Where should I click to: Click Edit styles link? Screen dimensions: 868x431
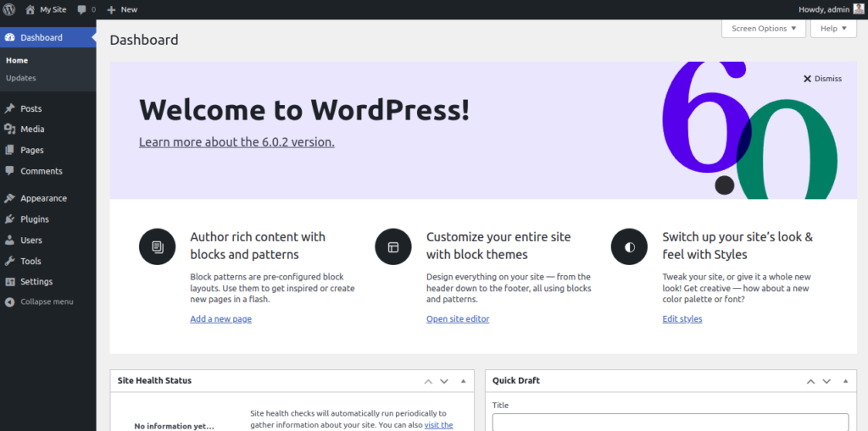click(x=682, y=319)
